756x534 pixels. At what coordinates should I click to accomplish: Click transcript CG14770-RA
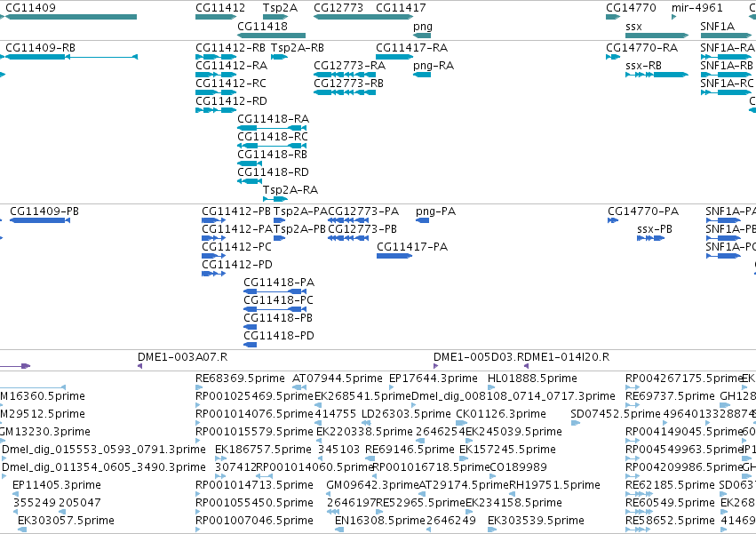coord(641,48)
